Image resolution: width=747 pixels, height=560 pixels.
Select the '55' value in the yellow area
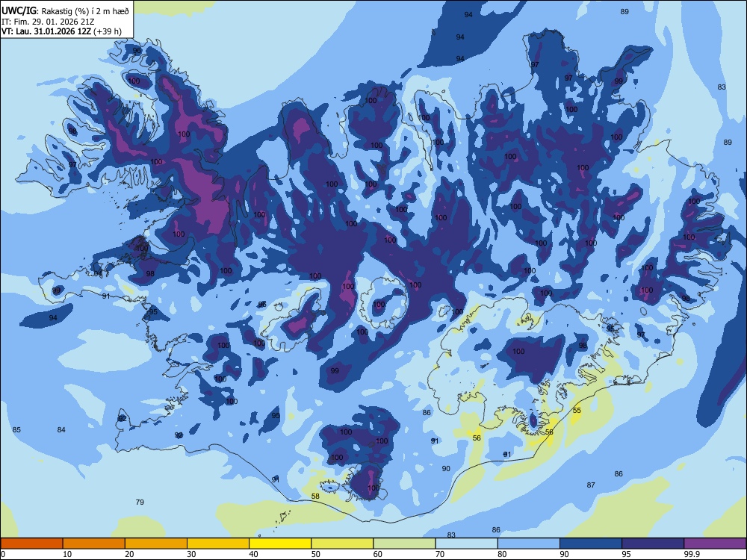coord(577,410)
